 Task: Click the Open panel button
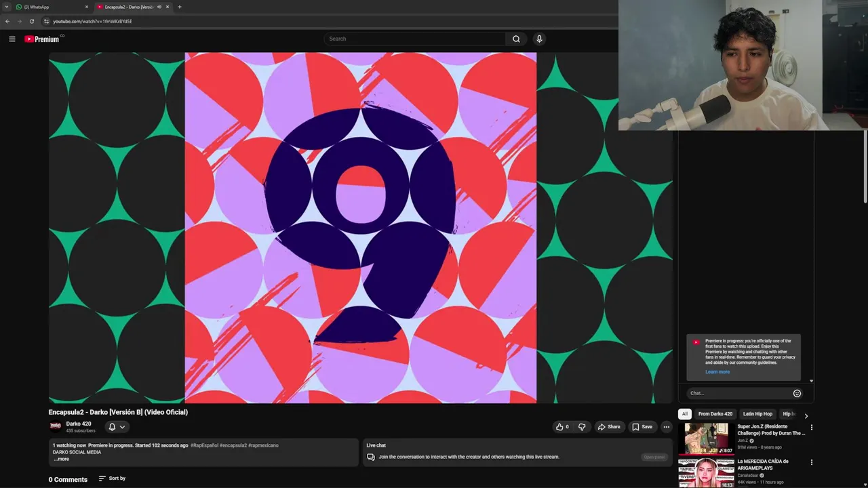pyautogui.click(x=654, y=457)
